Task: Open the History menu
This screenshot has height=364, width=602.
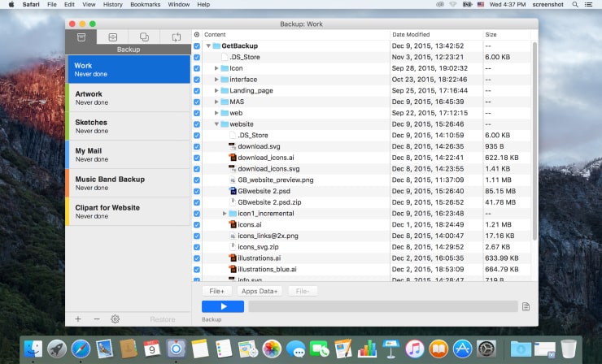Action: (113, 5)
